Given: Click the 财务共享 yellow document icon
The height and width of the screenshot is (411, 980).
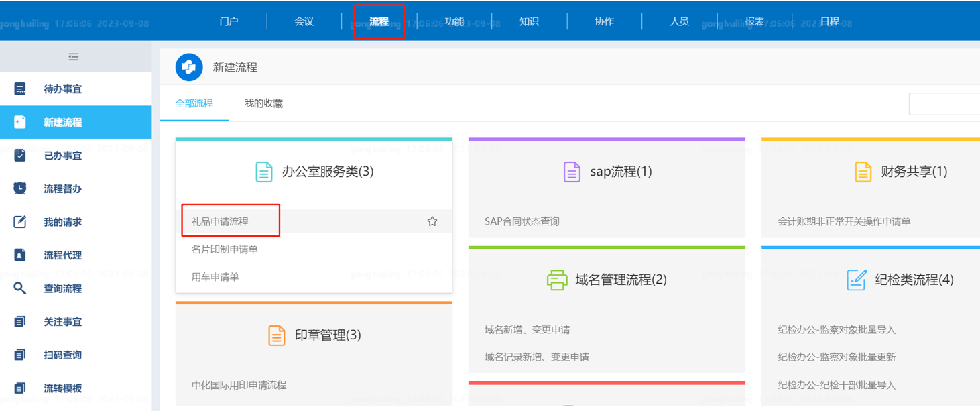Looking at the screenshot, I should [863, 172].
